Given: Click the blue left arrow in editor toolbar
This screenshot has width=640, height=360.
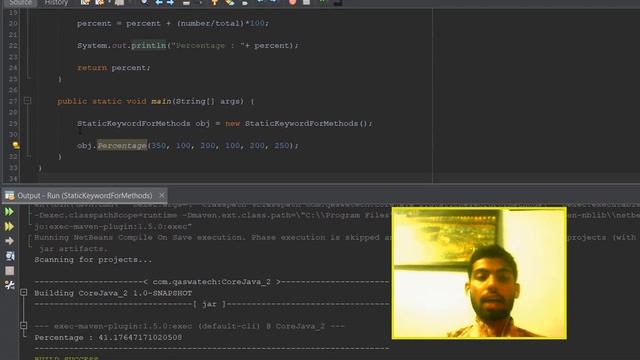Looking at the screenshot, I should (159, 2).
